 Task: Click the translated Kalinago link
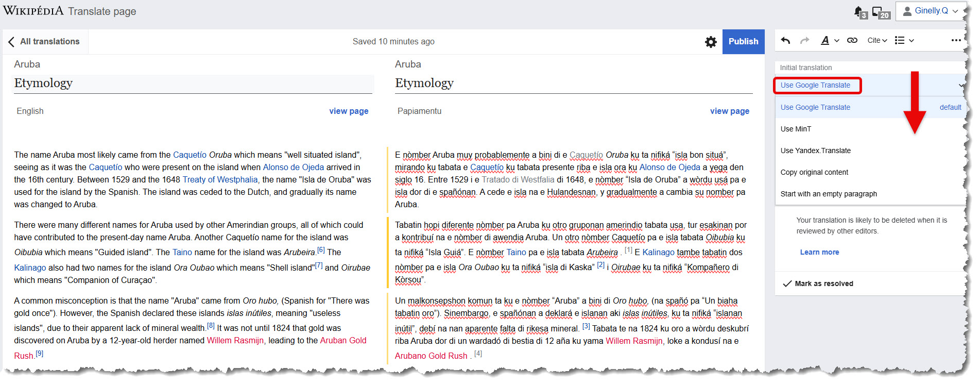[x=658, y=252]
